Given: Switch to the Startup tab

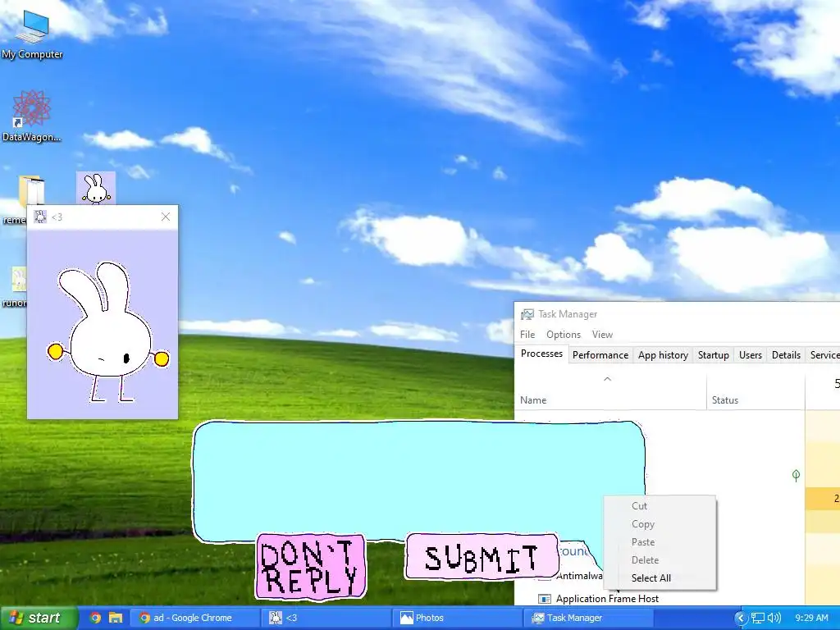Looking at the screenshot, I should click(x=713, y=355).
